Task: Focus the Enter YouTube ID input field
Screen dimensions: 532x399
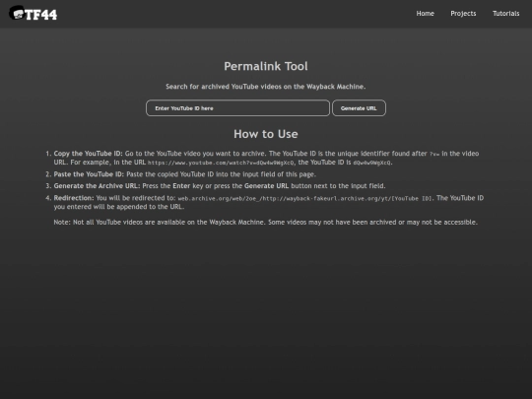Action: click(x=237, y=108)
